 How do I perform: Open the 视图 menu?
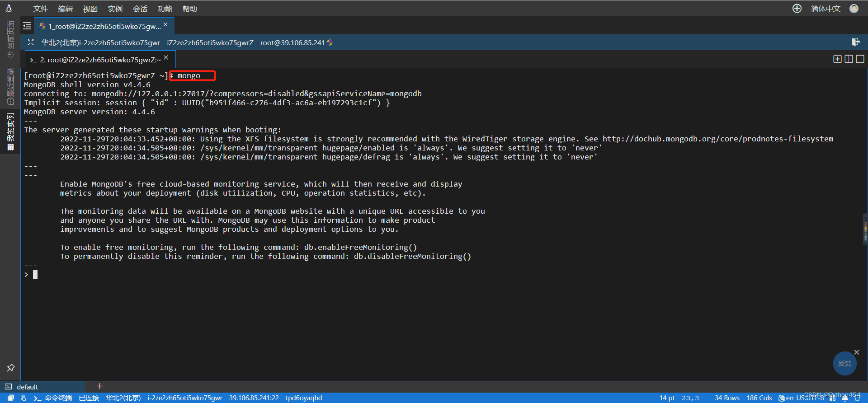[90, 9]
